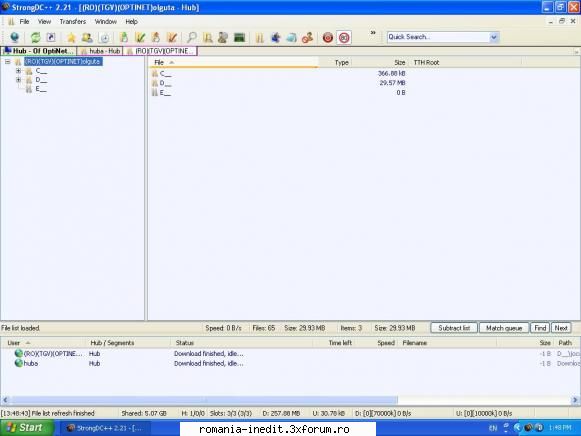Switch to huba - Hub tab
The height and width of the screenshot is (436, 581).
[x=100, y=51]
